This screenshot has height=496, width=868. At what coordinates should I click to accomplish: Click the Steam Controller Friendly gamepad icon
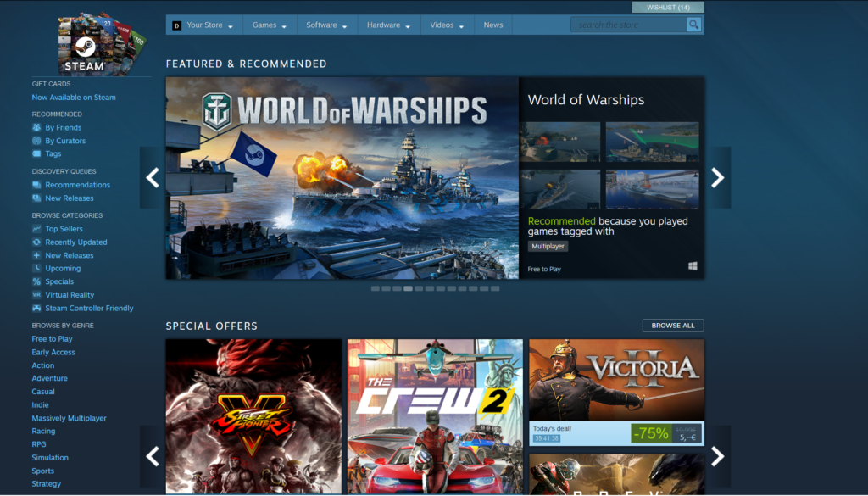(x=36, y=308)
